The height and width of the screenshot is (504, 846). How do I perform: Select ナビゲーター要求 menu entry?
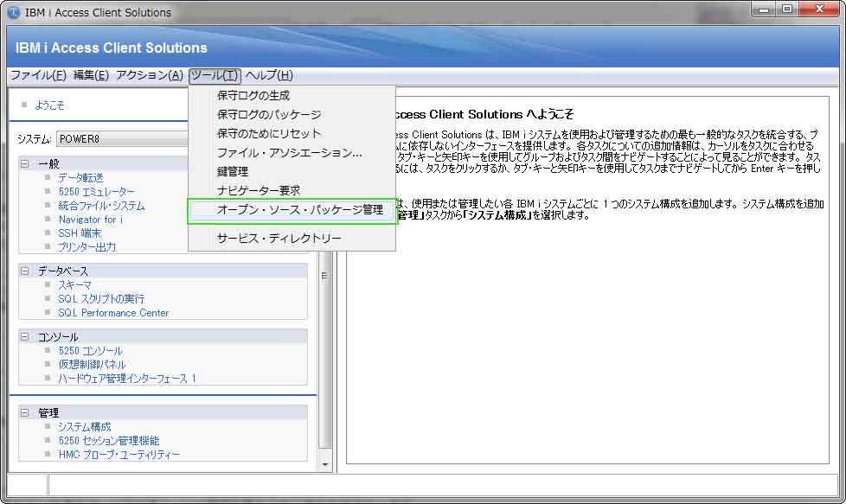pos(292,191)
